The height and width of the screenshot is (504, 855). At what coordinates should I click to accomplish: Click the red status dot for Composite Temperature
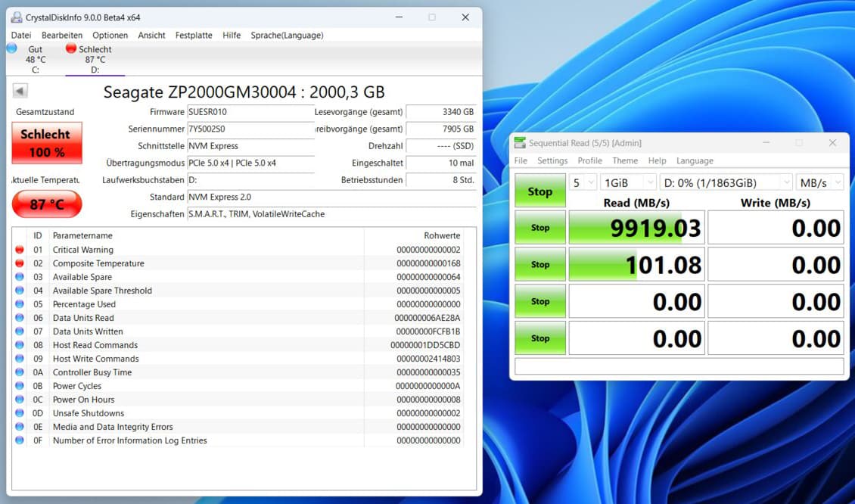(20, 263)
